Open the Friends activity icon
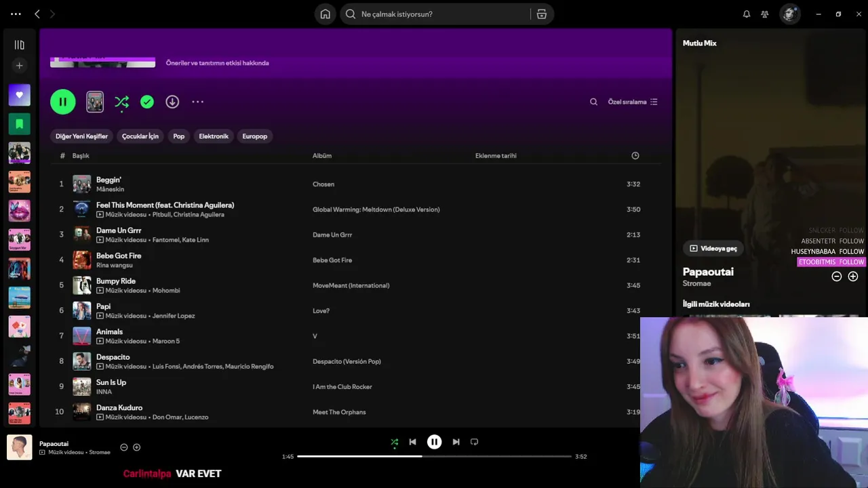 765,14
